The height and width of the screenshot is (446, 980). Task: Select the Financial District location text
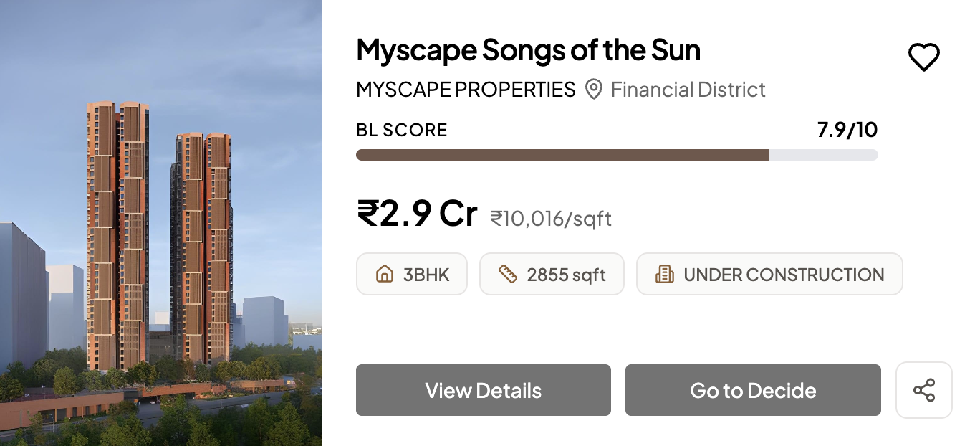[x=688, y=90]
